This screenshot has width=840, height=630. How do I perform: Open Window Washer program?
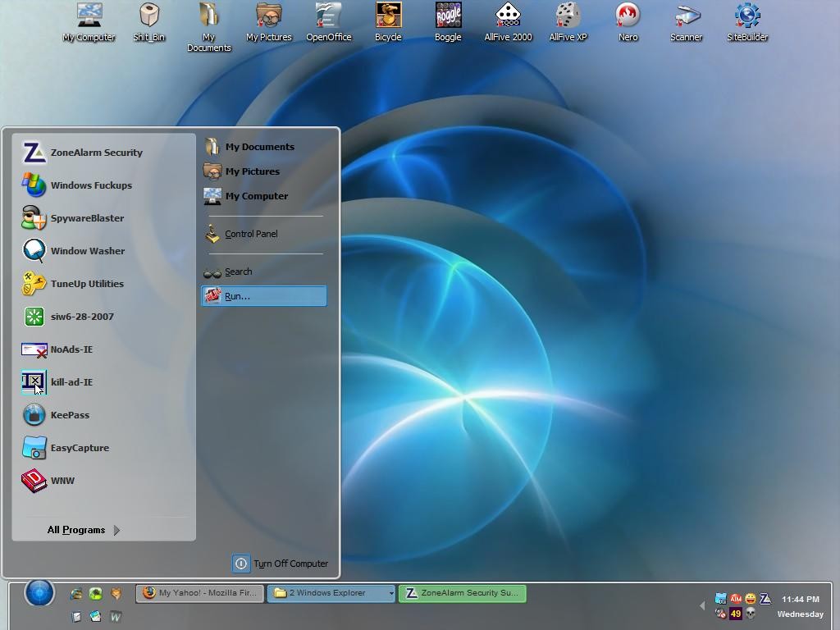coord(73,251)
